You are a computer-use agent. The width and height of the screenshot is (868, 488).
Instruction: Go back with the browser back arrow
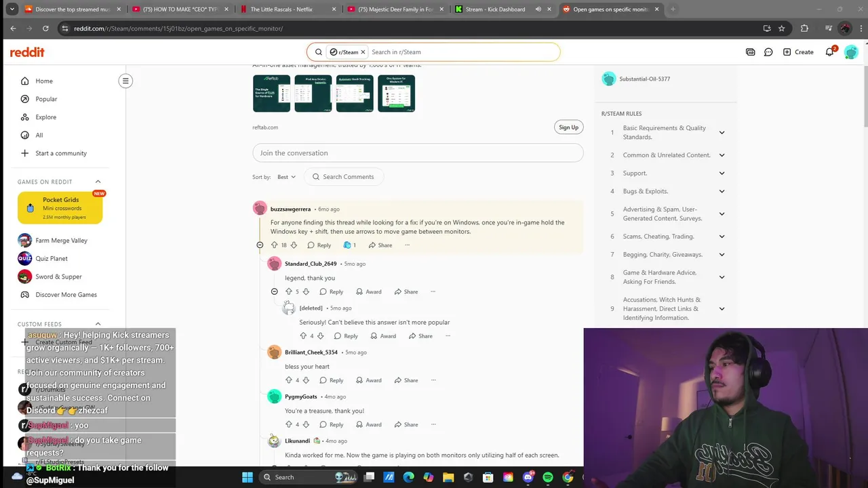click(13, 28)
